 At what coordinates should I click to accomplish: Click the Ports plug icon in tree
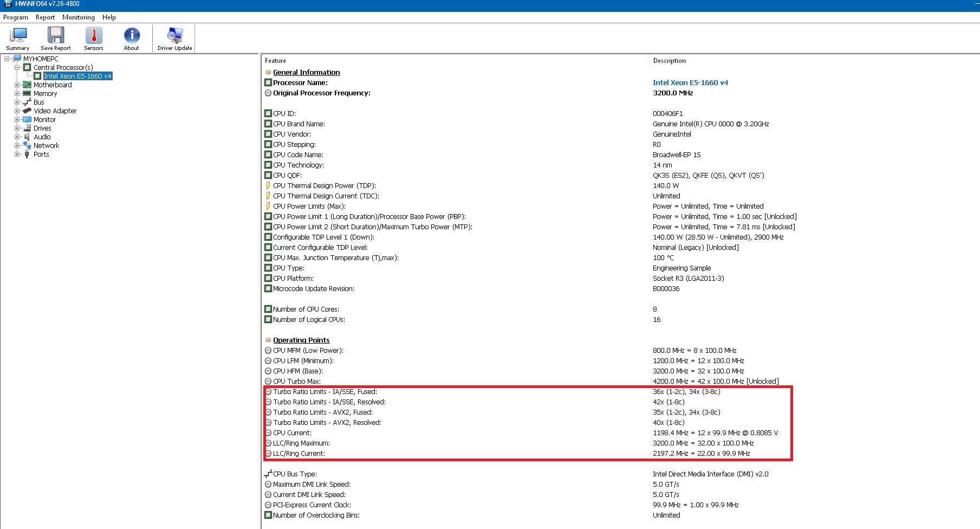tap(27, 154)
